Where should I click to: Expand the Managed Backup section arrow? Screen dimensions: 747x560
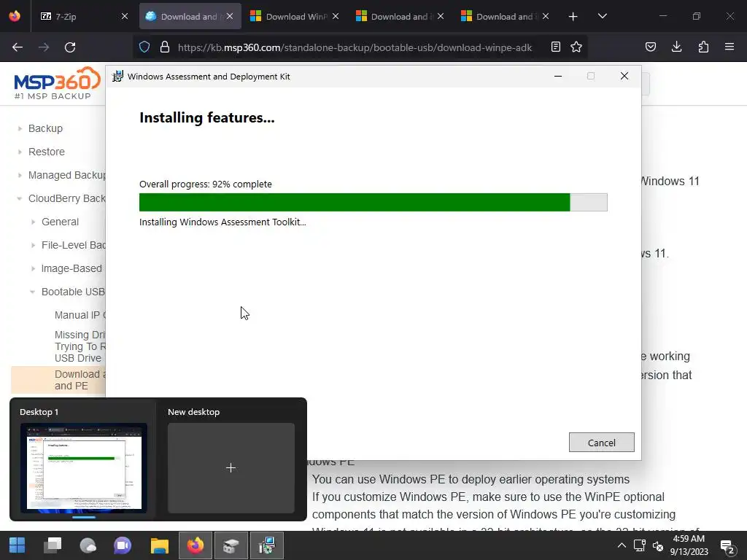point(20,175)
